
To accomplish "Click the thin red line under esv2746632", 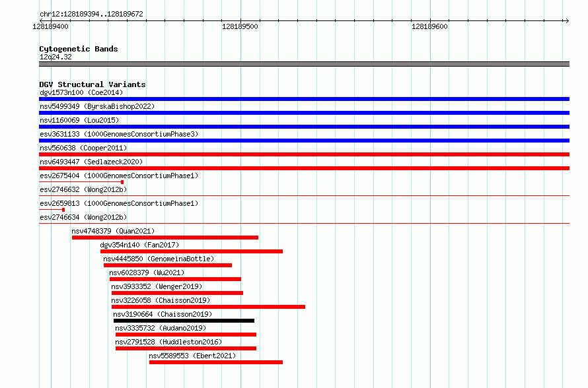I will 304,196.
